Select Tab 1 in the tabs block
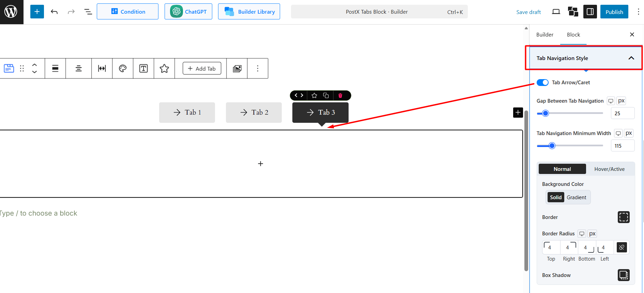Viewport: 644px width, 293px height. point(187,113)
